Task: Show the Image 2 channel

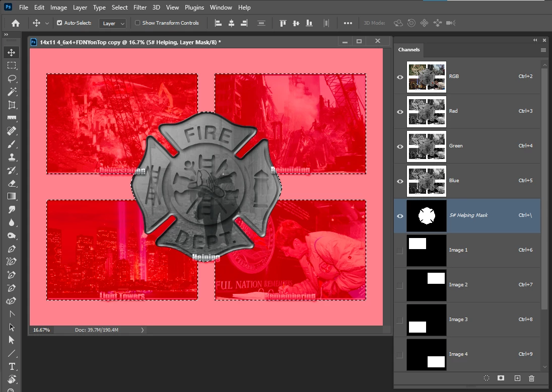Action: (x=400, y=286)
